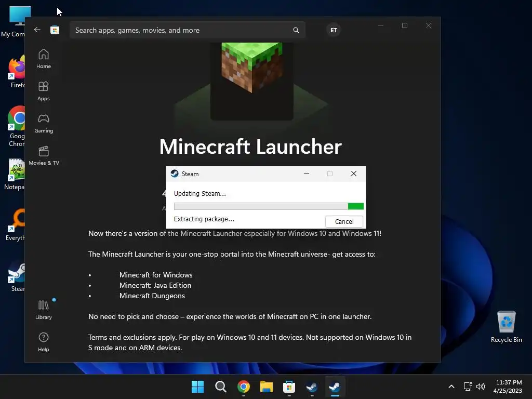This screenshot has height=399, width=532.
Task: Select the Firefox desktop shortcut
Action: [16, 72]
